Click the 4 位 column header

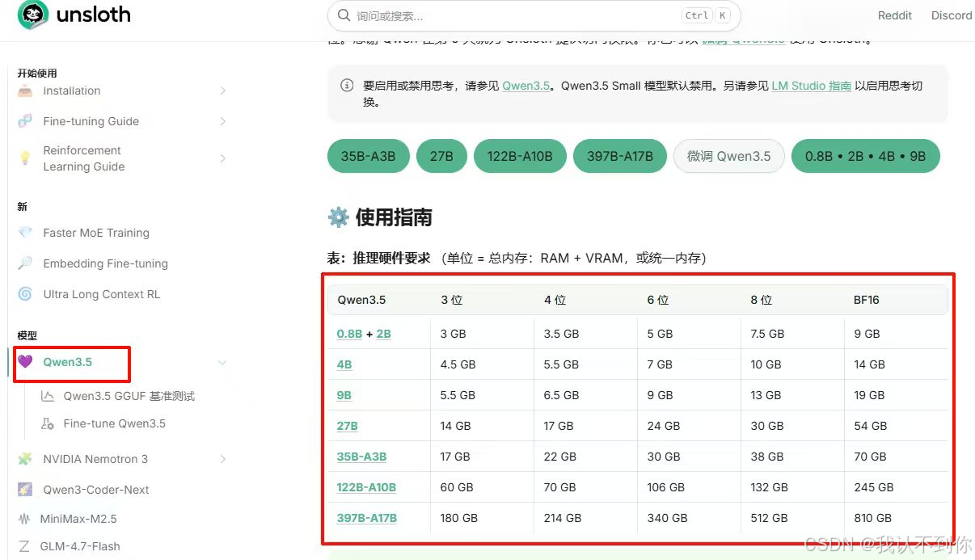pyautogui.click(x=555, y=300)
